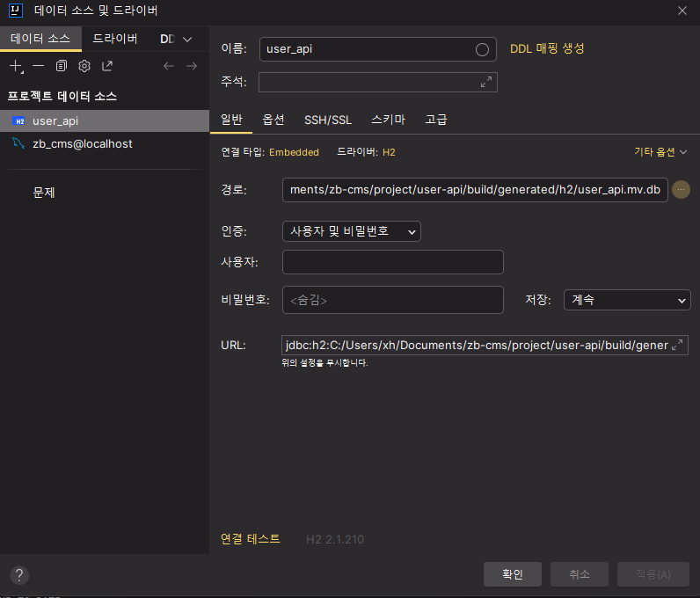
Task: Open the SSH/SSL tab
Action: coord(328,120)
